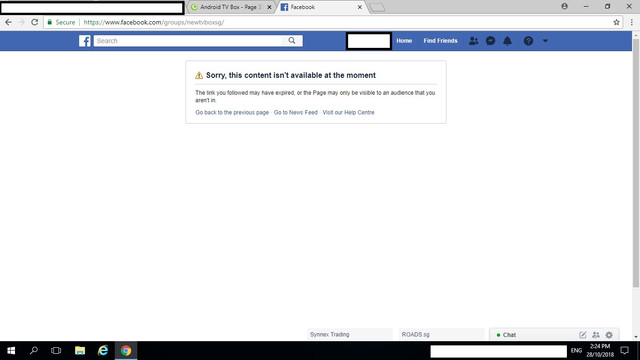This screenshot has height=360, width=640.
Task: Click Find Friends
Action: point(440,41)
